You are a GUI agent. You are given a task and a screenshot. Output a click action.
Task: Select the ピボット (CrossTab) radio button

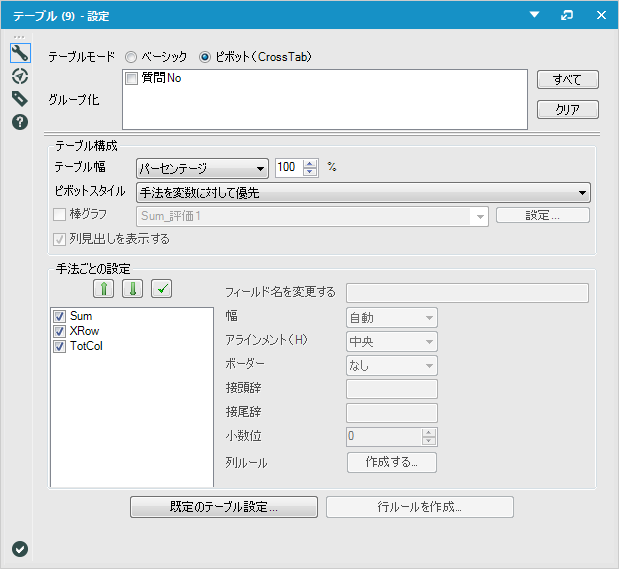coord(205,57)
